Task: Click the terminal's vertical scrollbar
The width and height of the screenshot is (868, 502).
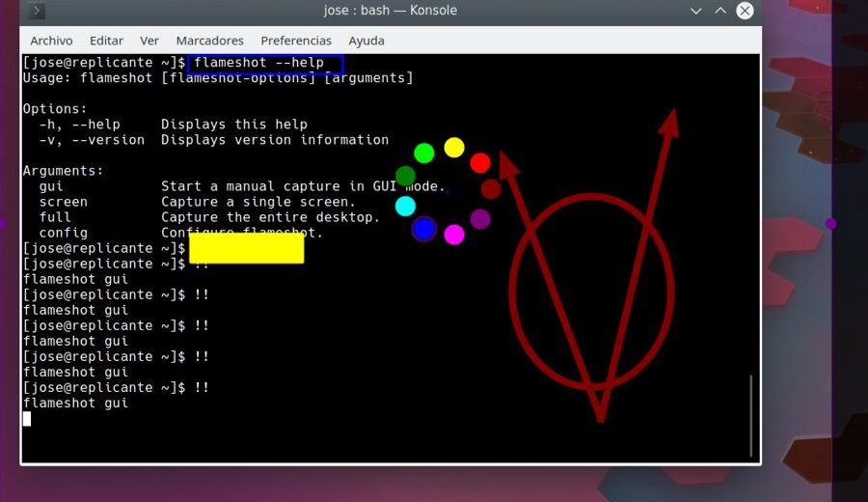Action: pyautogui.click(x=751, y=415)
